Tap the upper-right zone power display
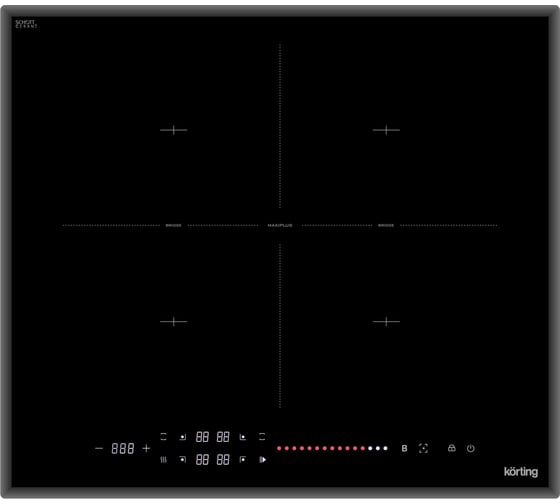 tap(223, 437)
